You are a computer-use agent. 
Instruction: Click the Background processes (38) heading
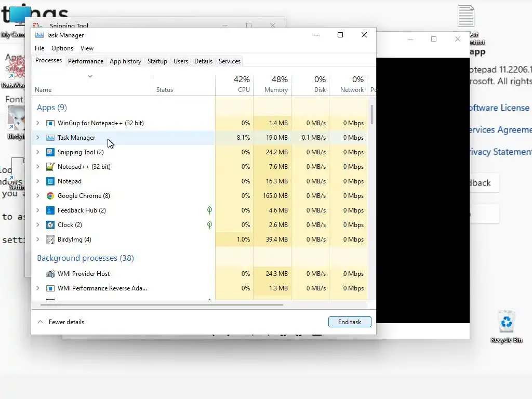(x=86, y=258)
